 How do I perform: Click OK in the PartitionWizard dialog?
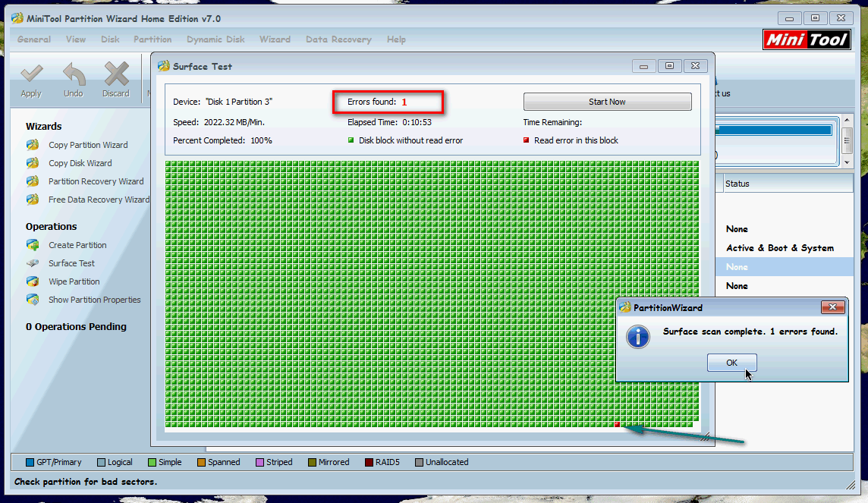732,363
